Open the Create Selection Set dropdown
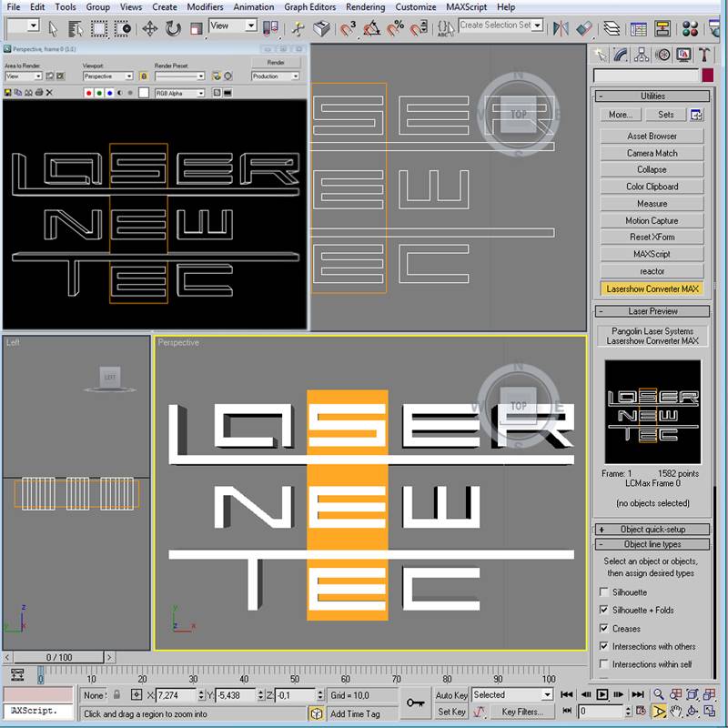728x728 pixels. coord(501,25)
